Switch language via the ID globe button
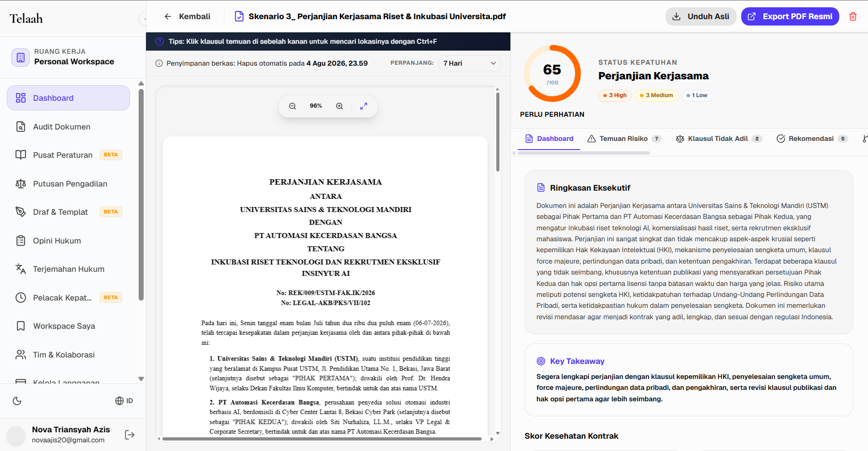This screenshot has width=868, height=451. point(124,401)
